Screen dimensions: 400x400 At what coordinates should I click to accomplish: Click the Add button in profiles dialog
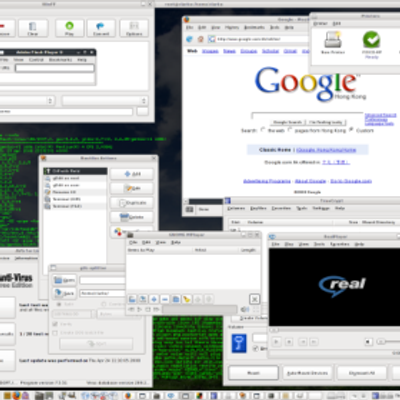pos(132,174)
